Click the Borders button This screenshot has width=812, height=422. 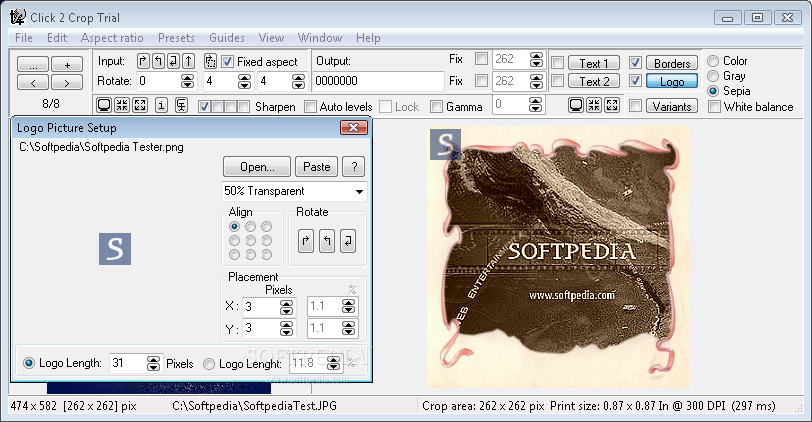(x=672, y=63)
